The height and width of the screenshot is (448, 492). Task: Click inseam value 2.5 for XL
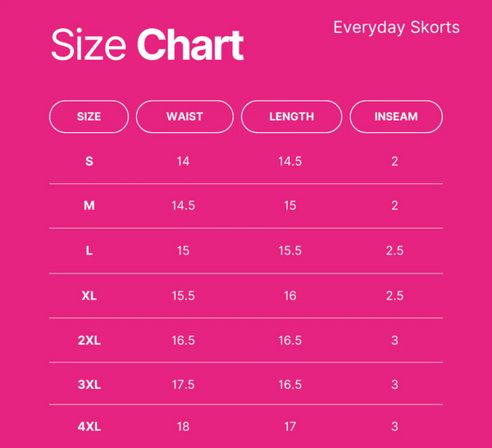[394, 295]
